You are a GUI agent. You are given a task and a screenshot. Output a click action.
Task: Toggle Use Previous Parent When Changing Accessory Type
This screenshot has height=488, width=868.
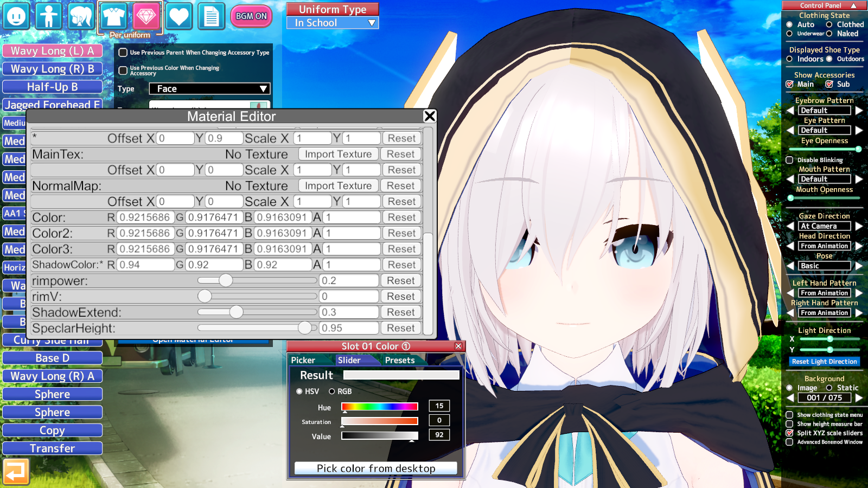click(123, 53)
